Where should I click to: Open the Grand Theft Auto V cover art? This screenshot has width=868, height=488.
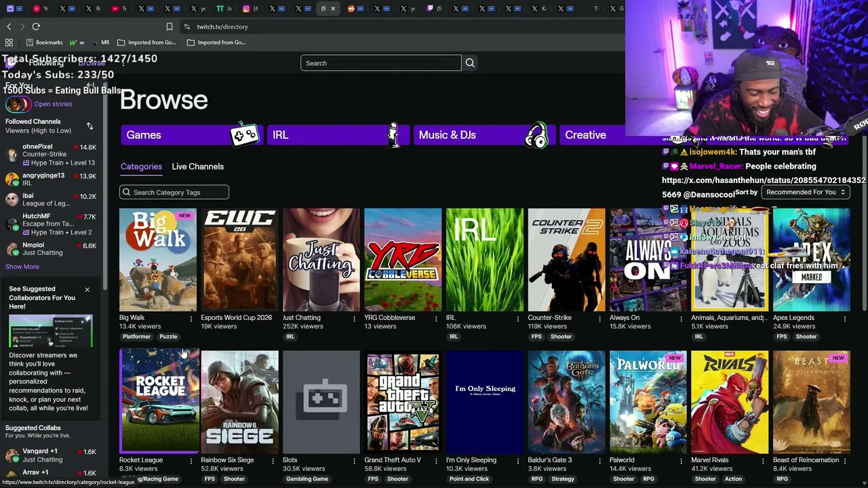[403, 402]
